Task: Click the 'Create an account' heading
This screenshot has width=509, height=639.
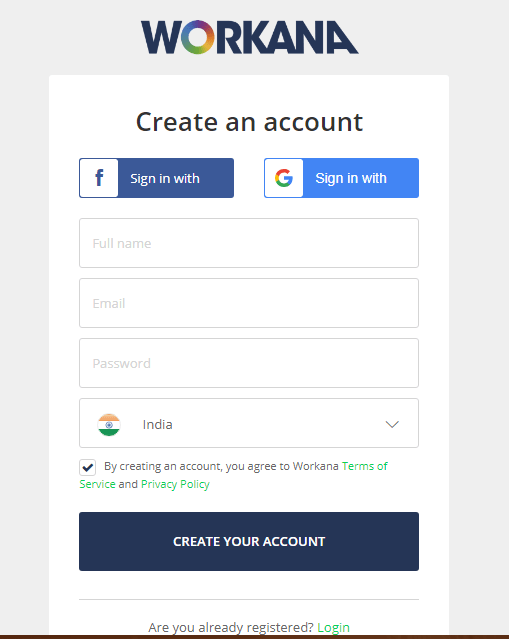Action: (249, 122)
